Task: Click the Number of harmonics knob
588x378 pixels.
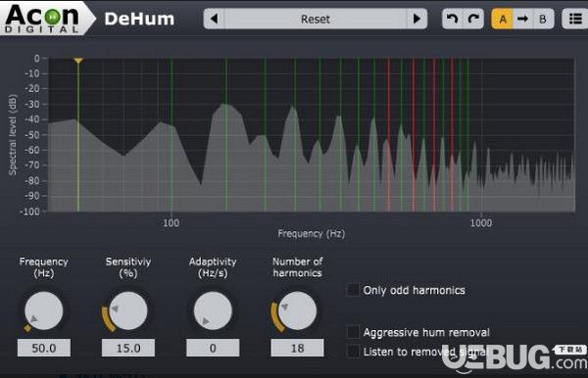Action: click(297, 310)
